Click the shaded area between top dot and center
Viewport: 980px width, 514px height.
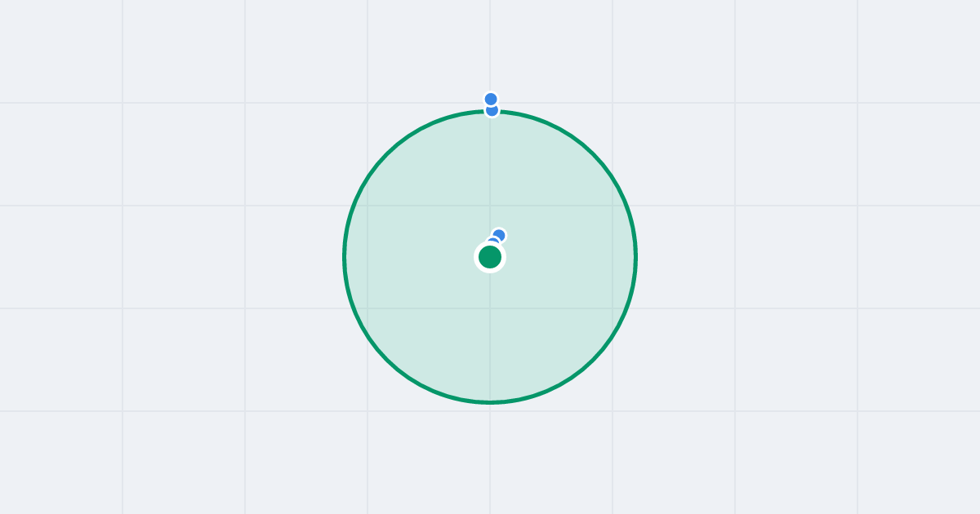[490, 171]
